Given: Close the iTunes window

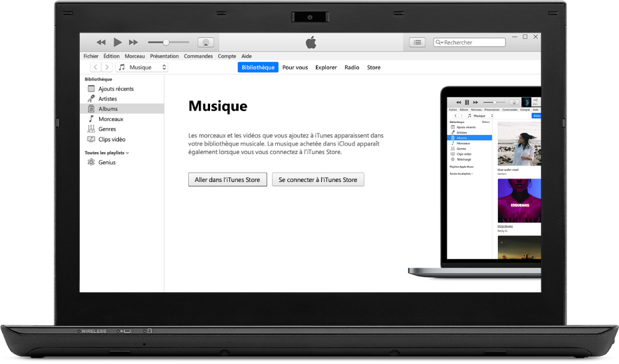Looking at the screenshot, I should [x=536, y=37].
